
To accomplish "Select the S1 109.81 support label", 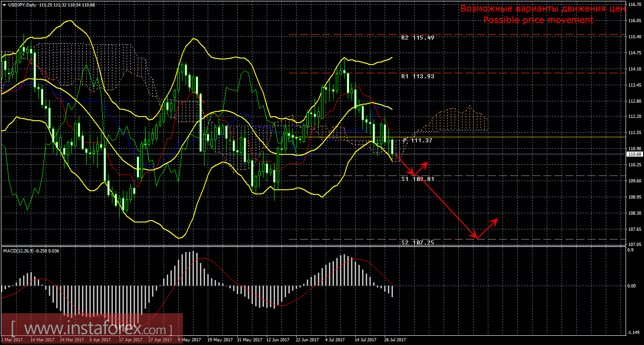I will (x=417, y=179).
